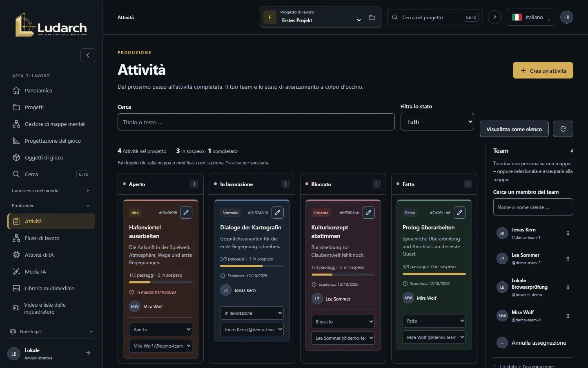588x368 pixels.
Task: Change status dropdown on Dialoge der Kartografin card
Action: pyautogui.click(x=252, y=313)
